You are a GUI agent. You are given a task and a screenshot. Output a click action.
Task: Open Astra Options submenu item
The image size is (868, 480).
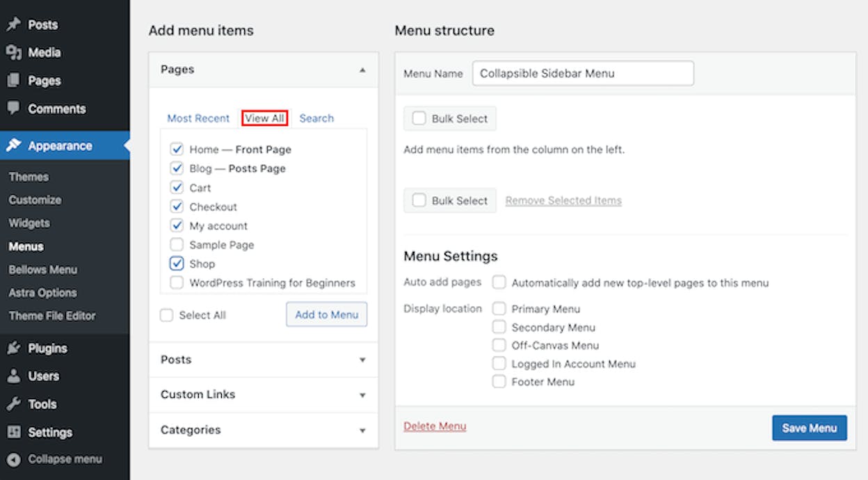tap(42, 293)
